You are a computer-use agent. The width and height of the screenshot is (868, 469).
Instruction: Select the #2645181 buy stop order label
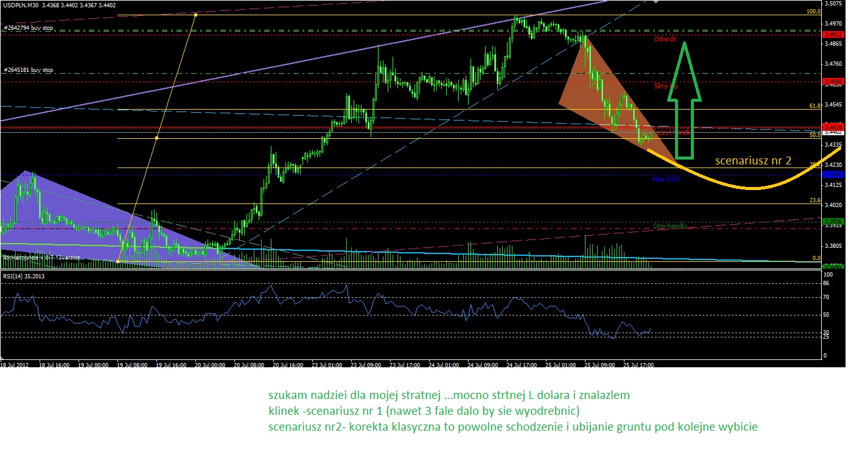pyautogui.click(x=29, y=71)
